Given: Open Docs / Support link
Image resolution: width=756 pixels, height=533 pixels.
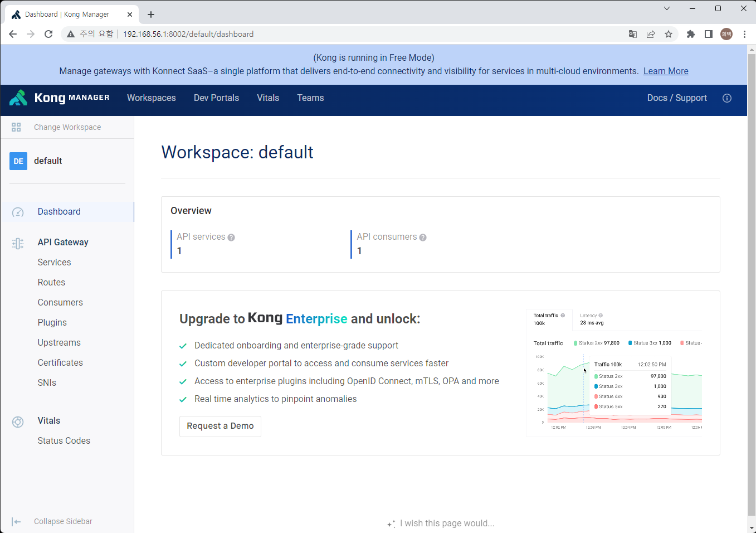Looking at the screenshot, I should tap(677, 98).
